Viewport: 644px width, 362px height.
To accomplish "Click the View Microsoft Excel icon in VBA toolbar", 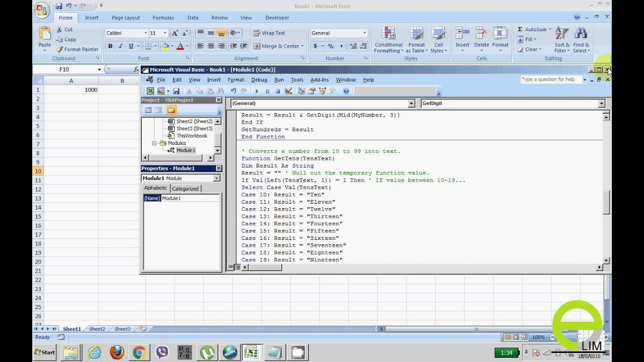I will (150, 91).
